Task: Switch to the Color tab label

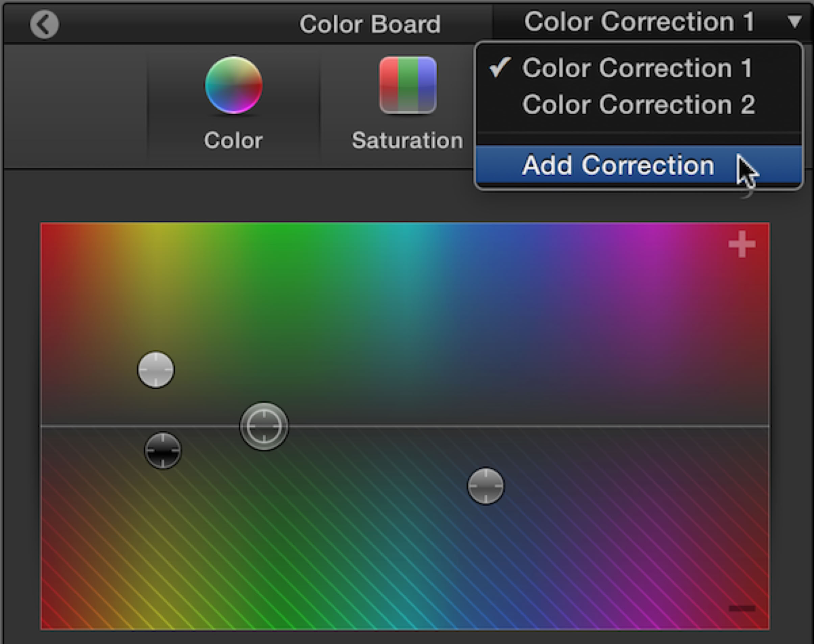Action: pos(233,141)
